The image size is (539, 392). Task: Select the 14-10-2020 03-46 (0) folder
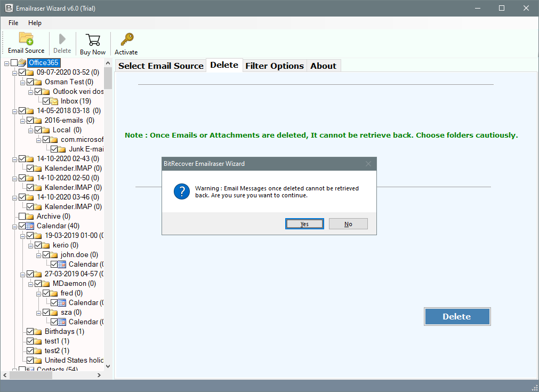point(68,197)
